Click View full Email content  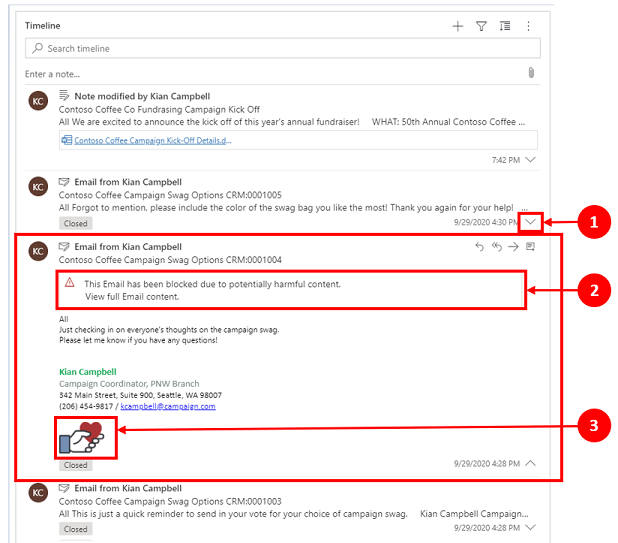(x=132, y=297)
